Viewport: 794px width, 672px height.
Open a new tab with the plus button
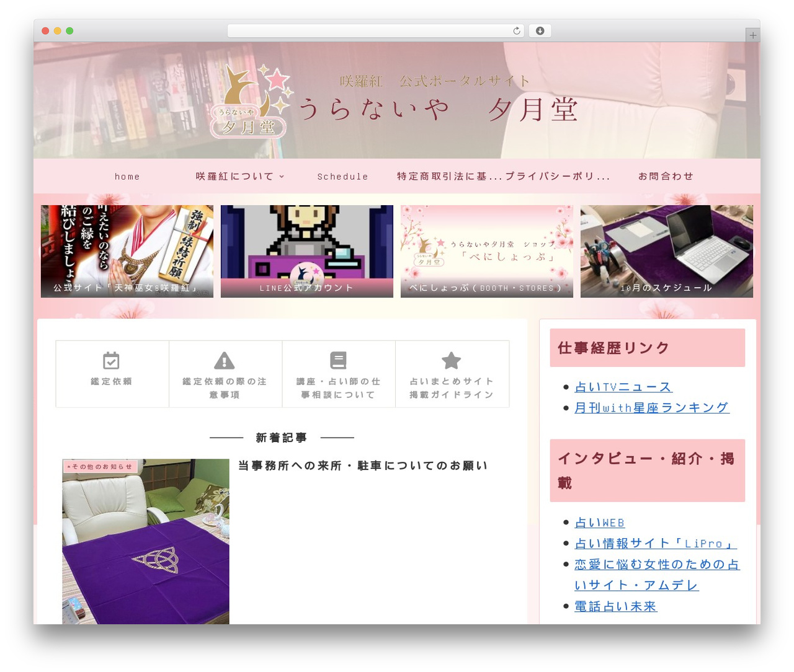click(x=752, y=35)
